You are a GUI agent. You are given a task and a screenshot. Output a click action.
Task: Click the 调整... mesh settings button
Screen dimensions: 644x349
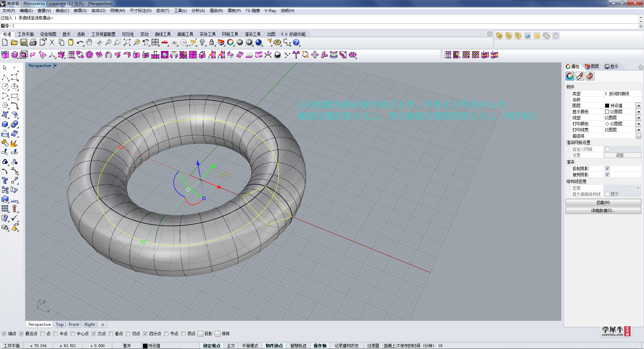pos(622,155)
